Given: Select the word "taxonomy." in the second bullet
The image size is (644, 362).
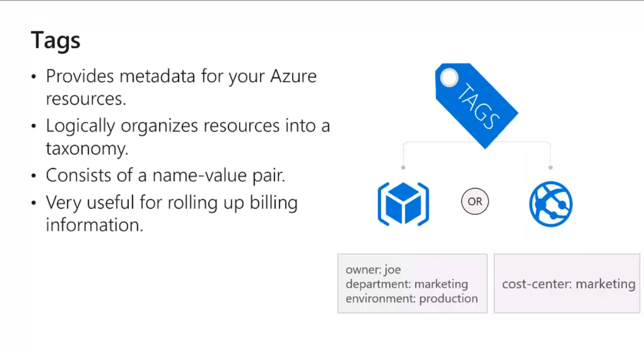Looking at the screenshot, I should click(87, 149).
